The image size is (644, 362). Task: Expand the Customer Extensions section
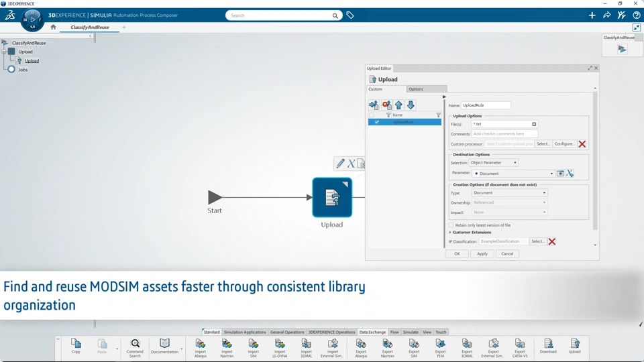pyautogui.click(x=450, y=233)
